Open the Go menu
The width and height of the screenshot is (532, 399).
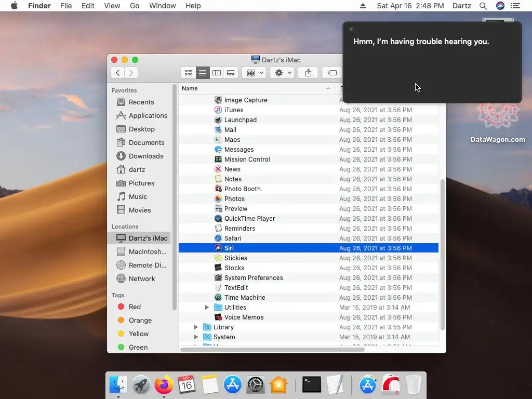(x=135, y=6)
